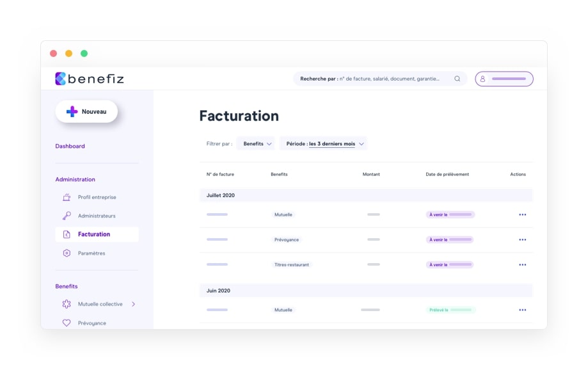The height and width of the screenshot is (370, 588).
Task: Open the Benefits filter dropdown
Action: click(255, 143)
